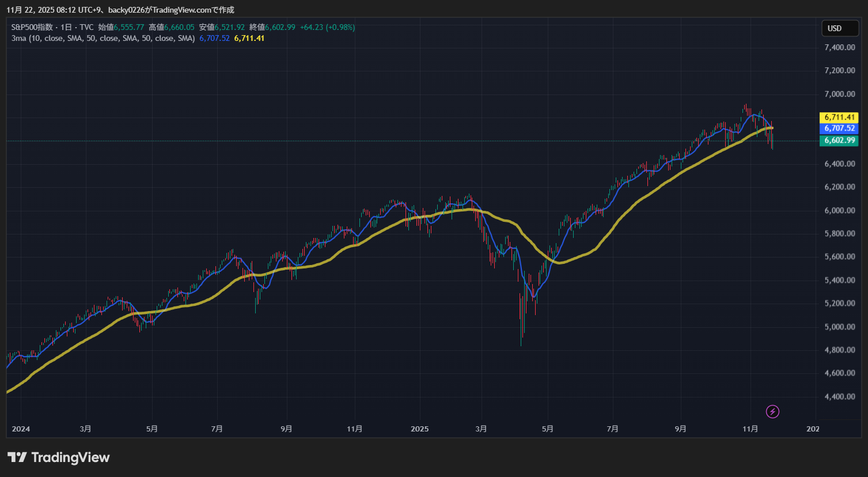868x477 pixels.
Task: Select the blue 6,707.52 price axis tag
Action: [x=839, y=128]
